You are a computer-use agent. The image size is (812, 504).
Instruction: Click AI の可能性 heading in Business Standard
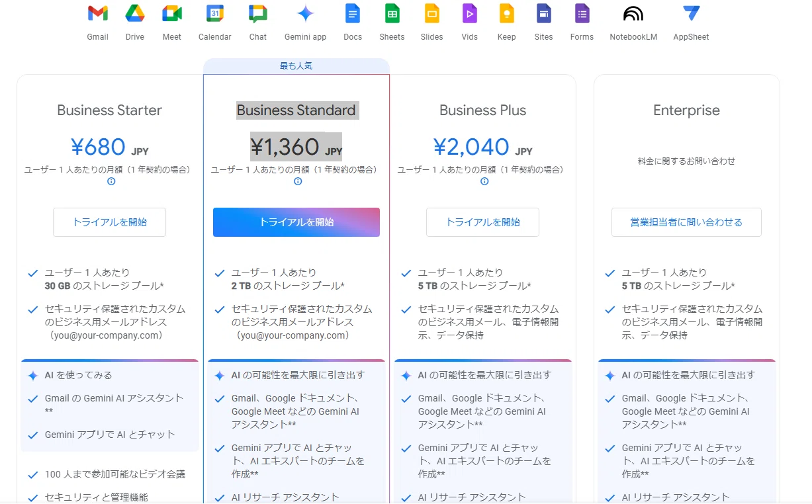click(298, 375)
